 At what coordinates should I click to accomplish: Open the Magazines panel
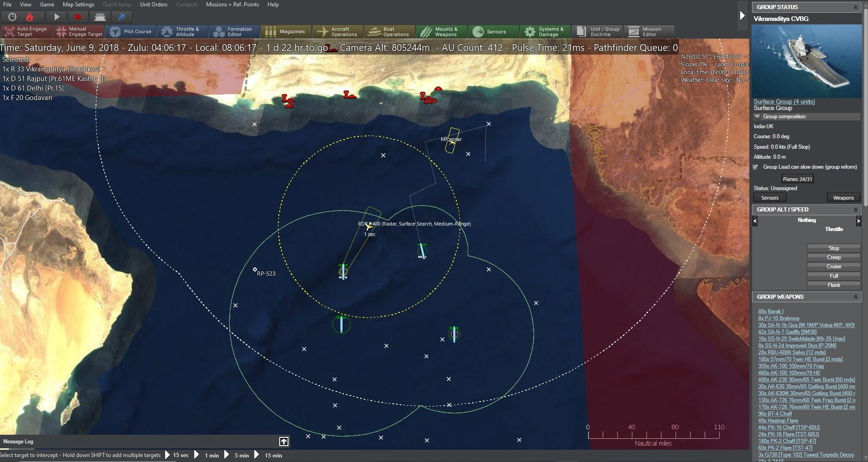pos(286,31)
